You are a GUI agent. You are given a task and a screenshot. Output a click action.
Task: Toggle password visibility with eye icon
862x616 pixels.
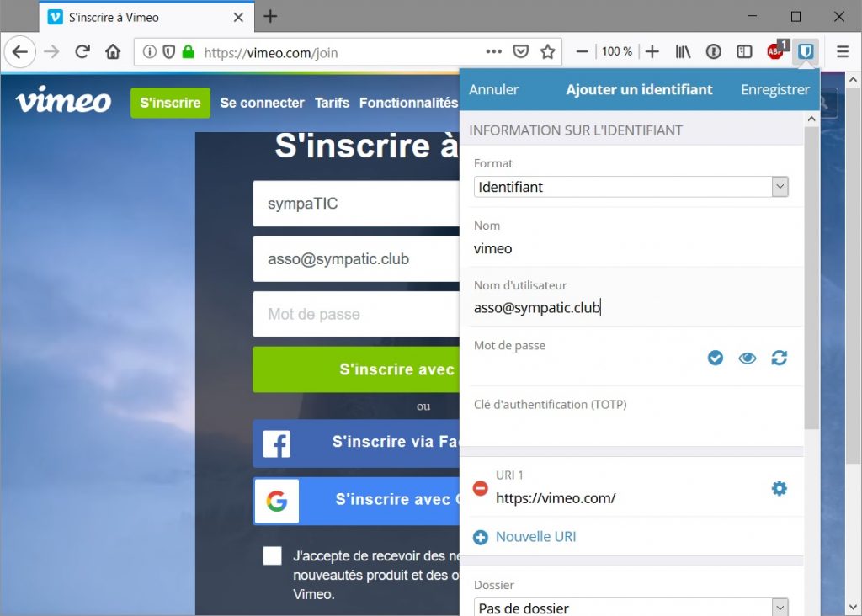pos(748,358)
